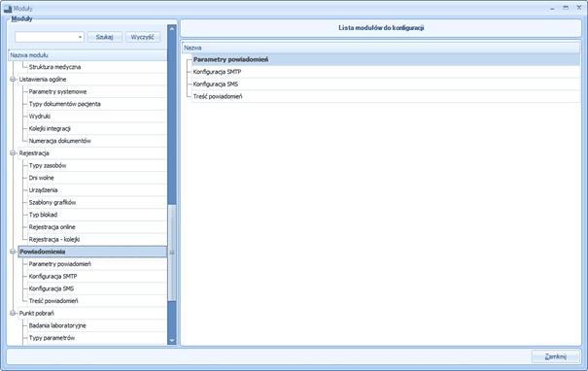Screen dimensions: 588x371
Task: Select Szablony grafików tree item
Action: pyautogui.click(x=52, y=202)
